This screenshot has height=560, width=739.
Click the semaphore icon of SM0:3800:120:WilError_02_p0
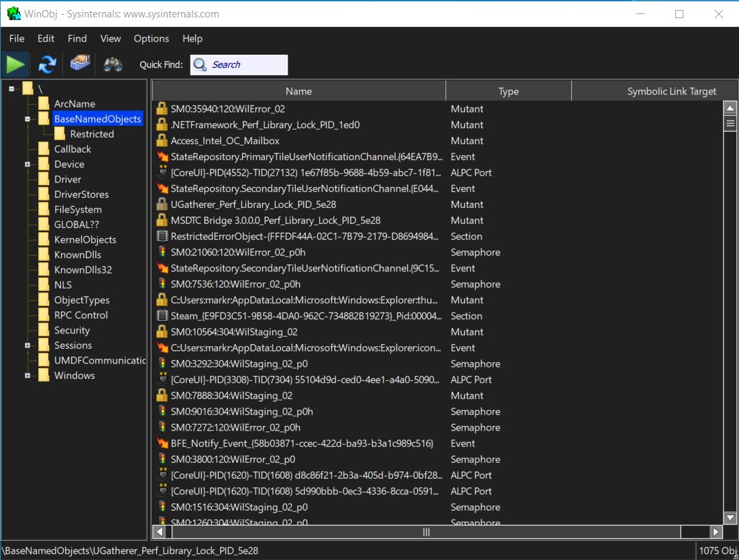(162, 459)
